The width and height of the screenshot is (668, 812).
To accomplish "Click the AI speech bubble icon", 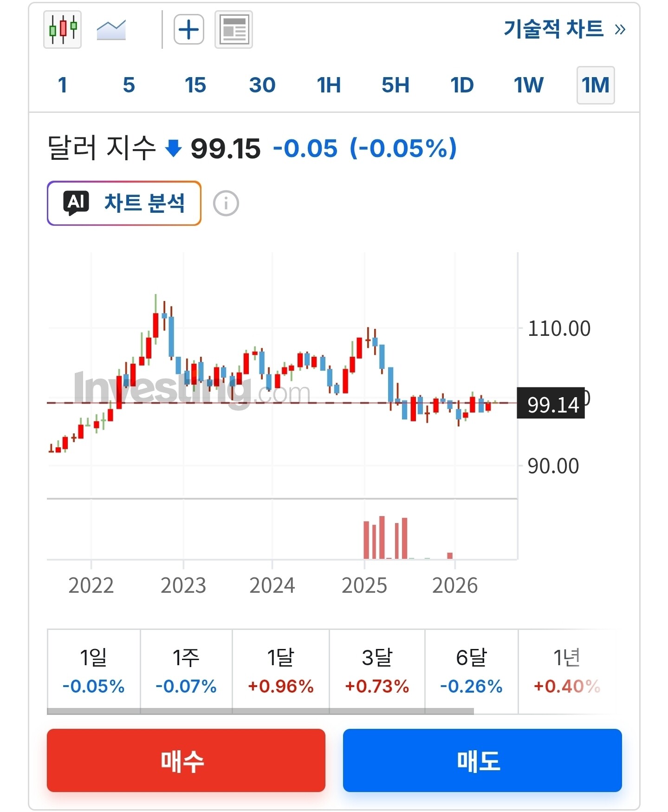I will click(76, 203).
